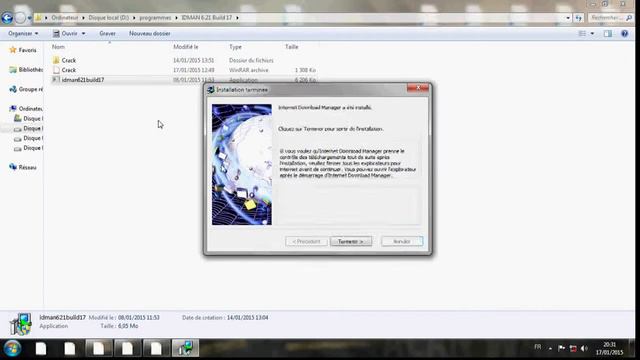Viewport: 640px width, 360px height.
Task: Click Disque local (D:) in address path
Action: (x=109, y=18)
